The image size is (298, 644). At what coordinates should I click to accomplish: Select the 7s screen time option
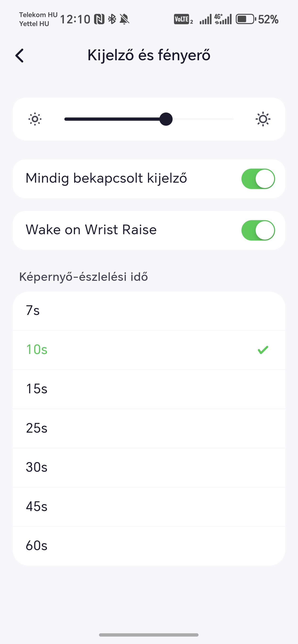[149, 311]
